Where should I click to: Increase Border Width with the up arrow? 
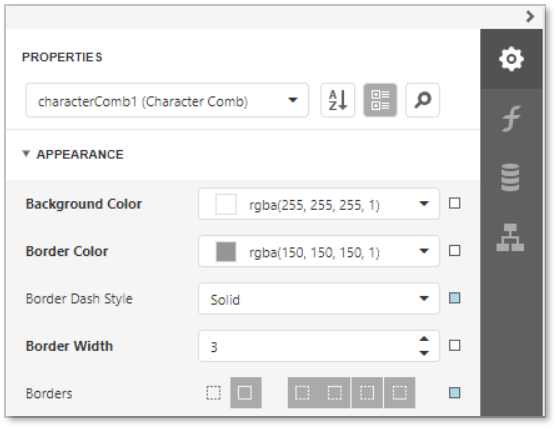click(424, 339)
